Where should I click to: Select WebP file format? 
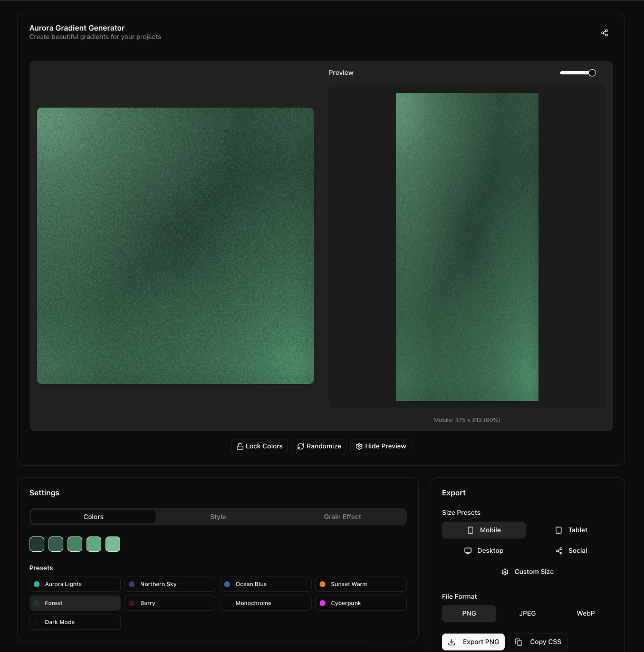585,613
